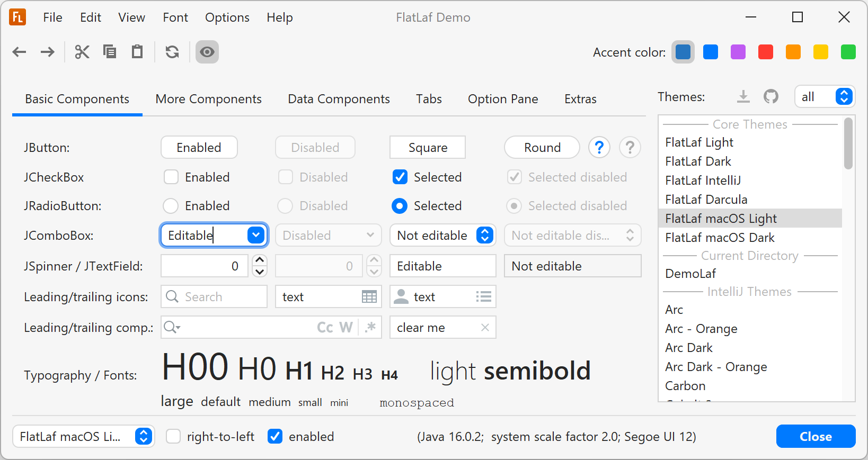This screenshot has height=460, width=868.
Task: Enable the right-to-left checkbox
Action: (173, 437)
